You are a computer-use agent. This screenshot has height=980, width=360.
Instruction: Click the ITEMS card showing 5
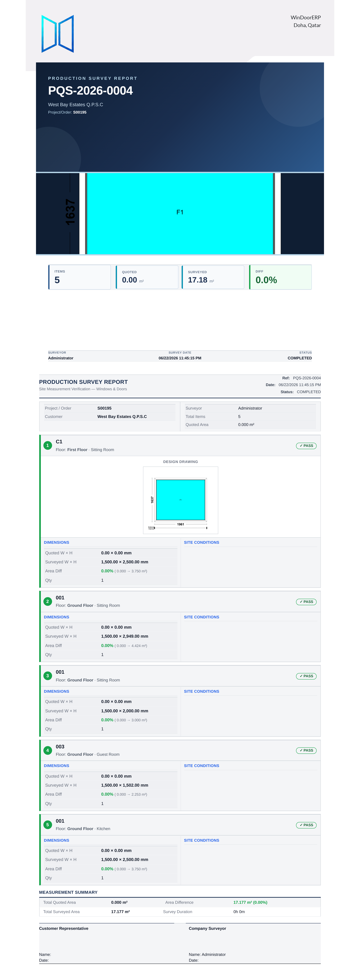click(79, 277)
